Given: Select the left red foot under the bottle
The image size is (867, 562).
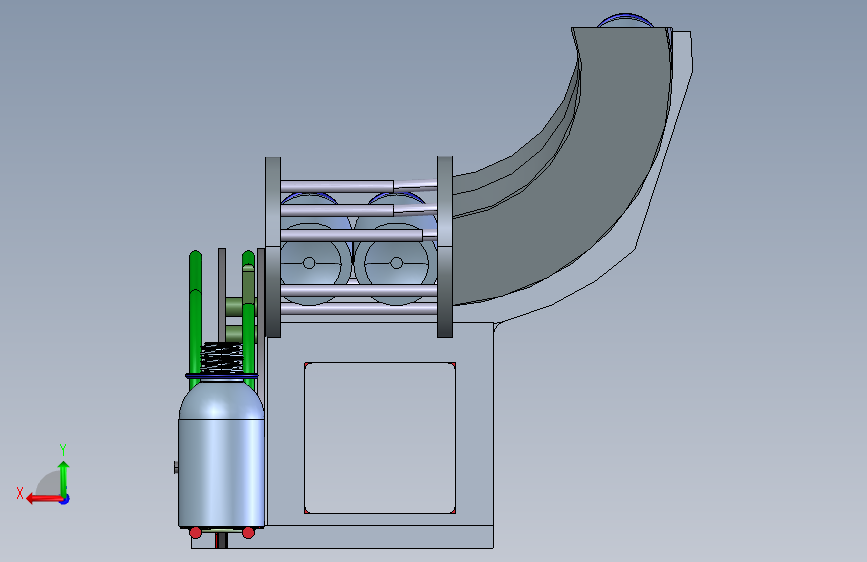Looking at the screenshot, I should [x=195, y=533].
